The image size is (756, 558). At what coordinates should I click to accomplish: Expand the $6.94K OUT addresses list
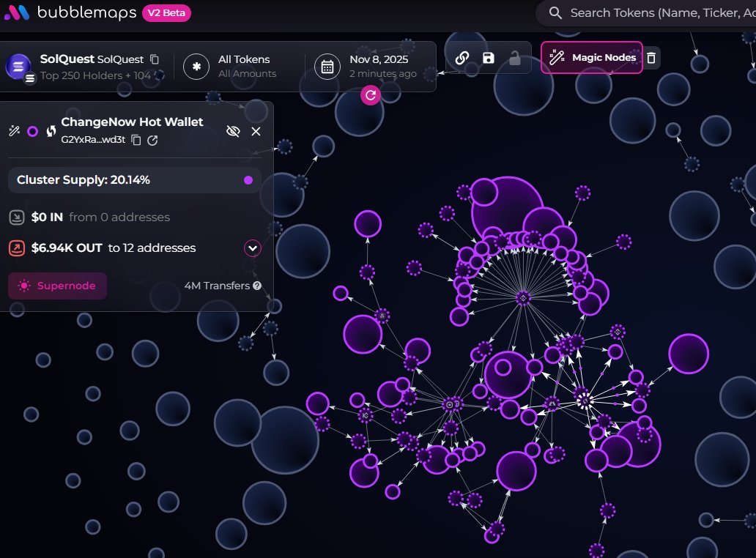coord(252,248)
